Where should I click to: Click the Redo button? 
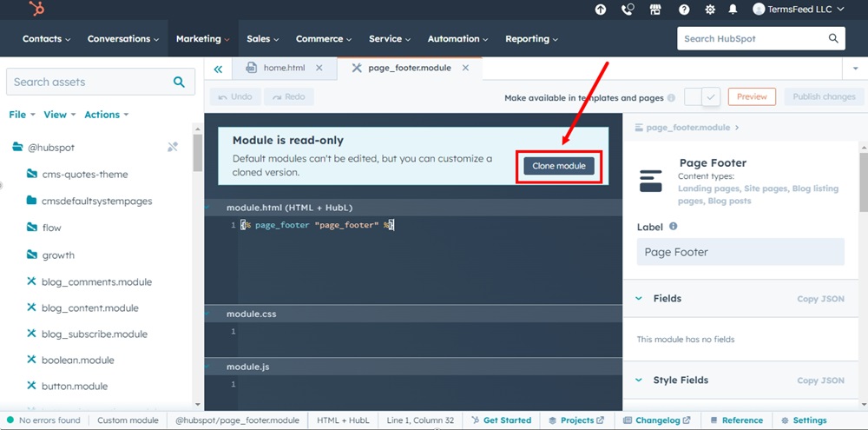289,97
